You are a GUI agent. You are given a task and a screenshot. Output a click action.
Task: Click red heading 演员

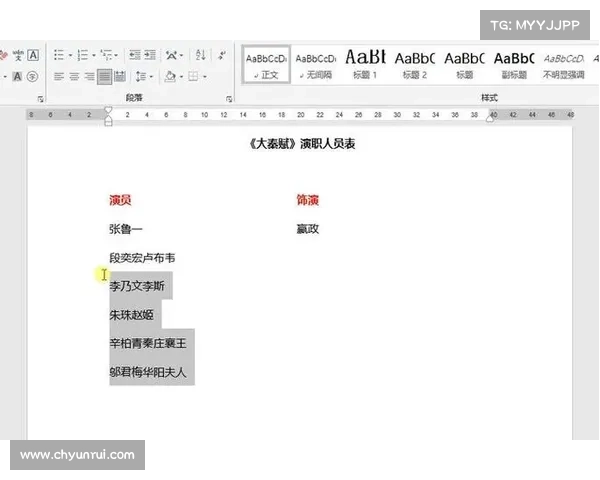pos(120,200)
